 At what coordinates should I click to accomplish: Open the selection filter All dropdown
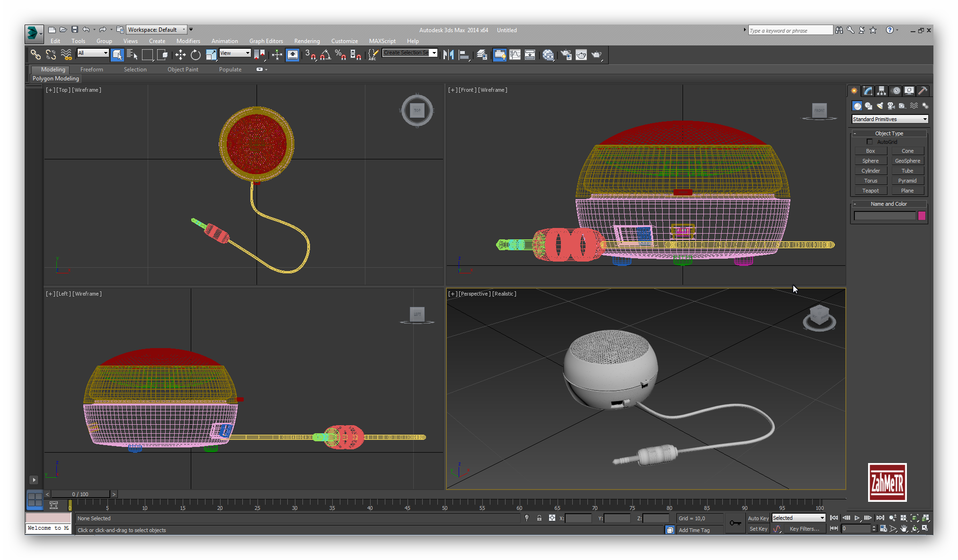[93, 53]
